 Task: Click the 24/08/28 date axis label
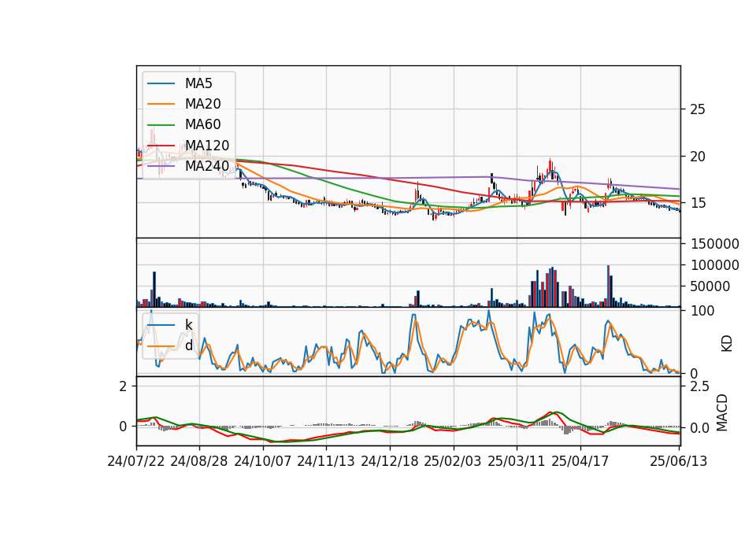[199, 461]
